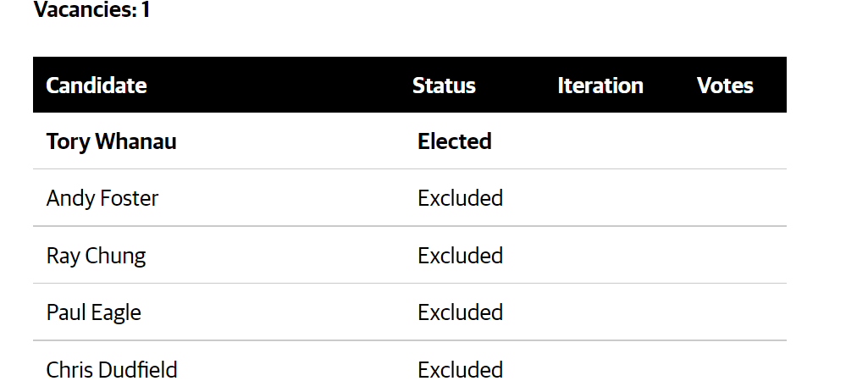Click the Vacancies: 1 heading text
Screen dimensions: 868x392
tap(92, 10)
